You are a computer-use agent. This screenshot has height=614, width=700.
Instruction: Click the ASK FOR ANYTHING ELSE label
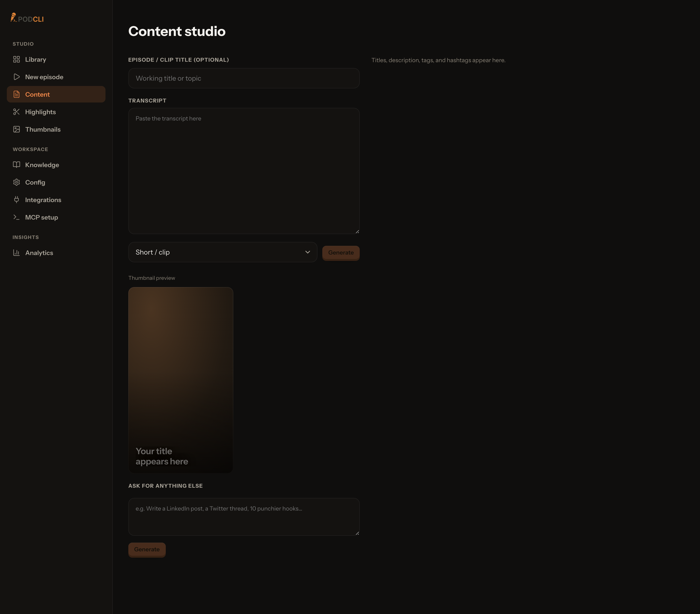166,486
